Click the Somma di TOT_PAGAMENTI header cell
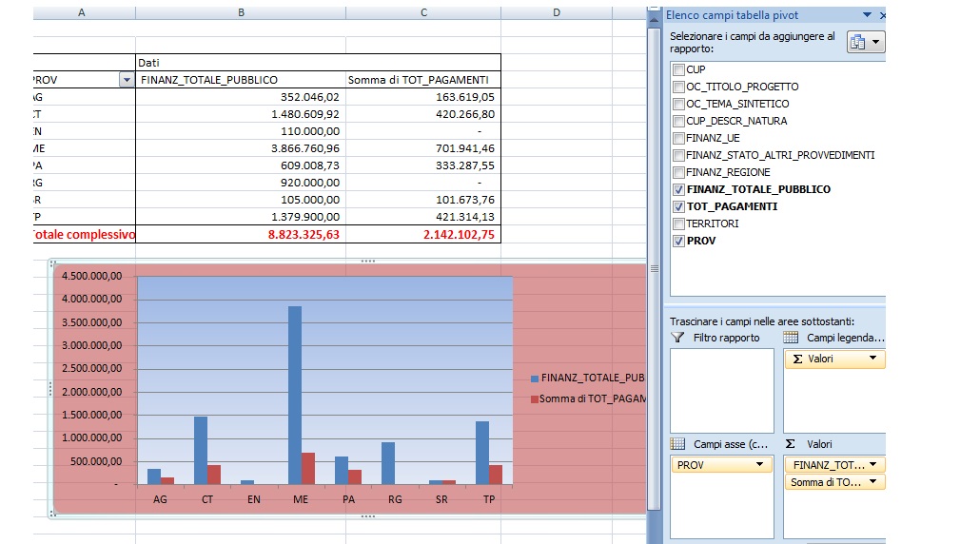The height and width of the screenshot is (544, 980). pos(423,80)
